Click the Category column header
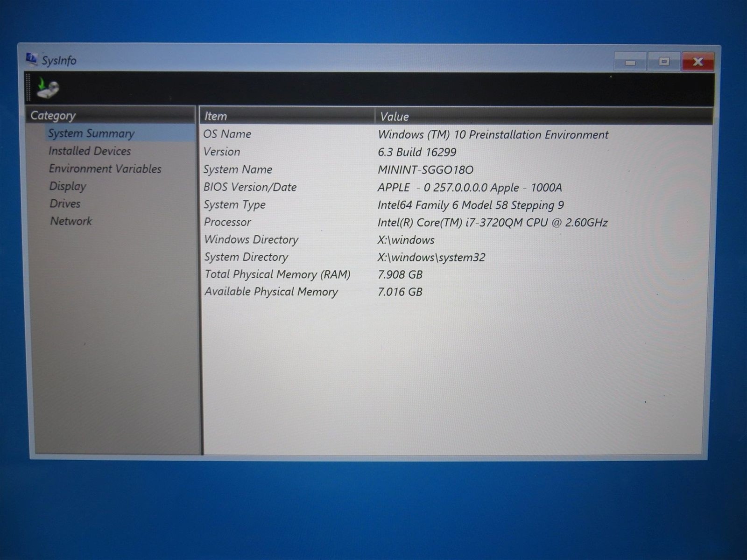The width and height of the screenshot is (747, 560). coord(110,115)
